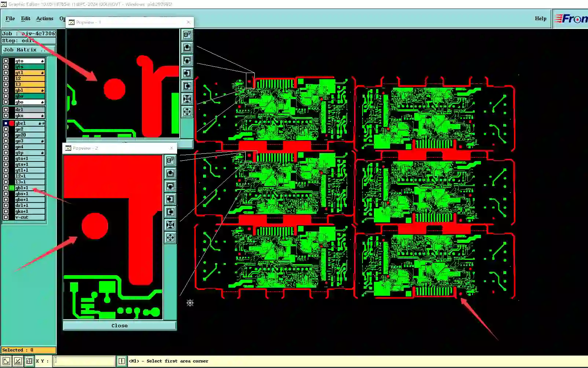The height and width of the screenshot is (368, 588).
Task: Select the l3+1 layer name
Action: click(x=30, y=182)
